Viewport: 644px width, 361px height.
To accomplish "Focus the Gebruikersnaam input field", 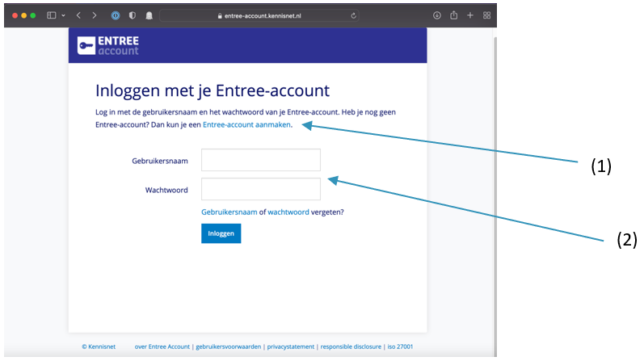I will 261,160.
